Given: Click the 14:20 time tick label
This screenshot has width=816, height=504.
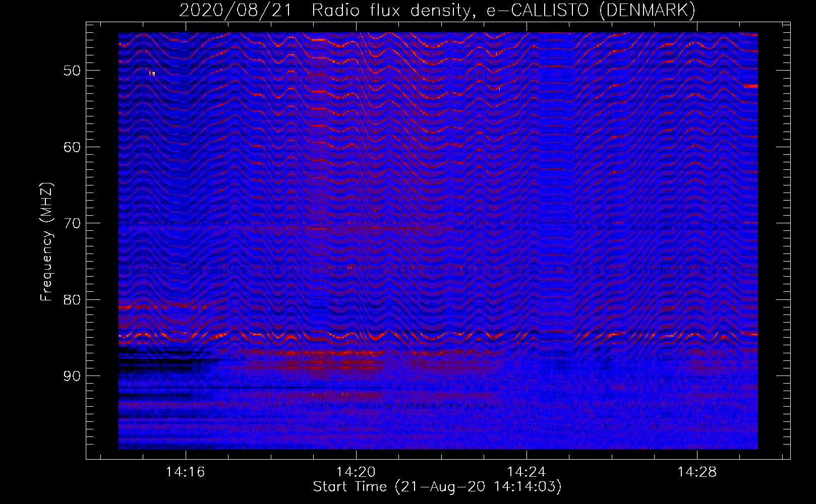Looking at the screenshot, I should coord(356,472).
